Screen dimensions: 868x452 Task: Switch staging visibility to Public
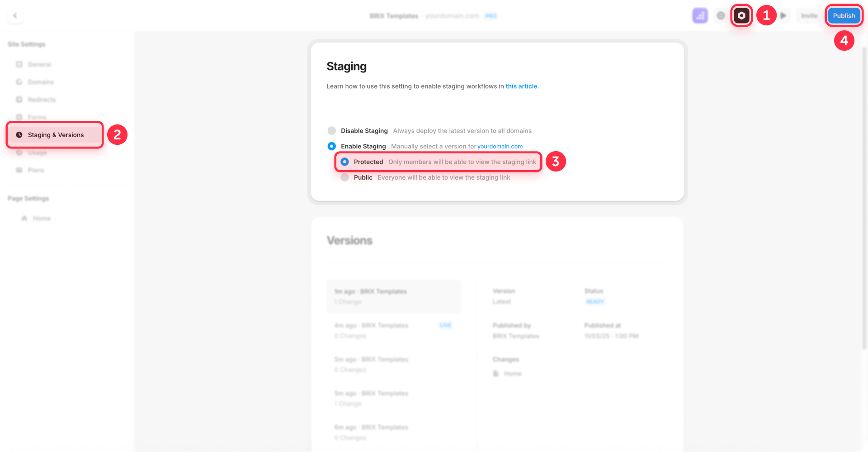click(x=344, y=177)
